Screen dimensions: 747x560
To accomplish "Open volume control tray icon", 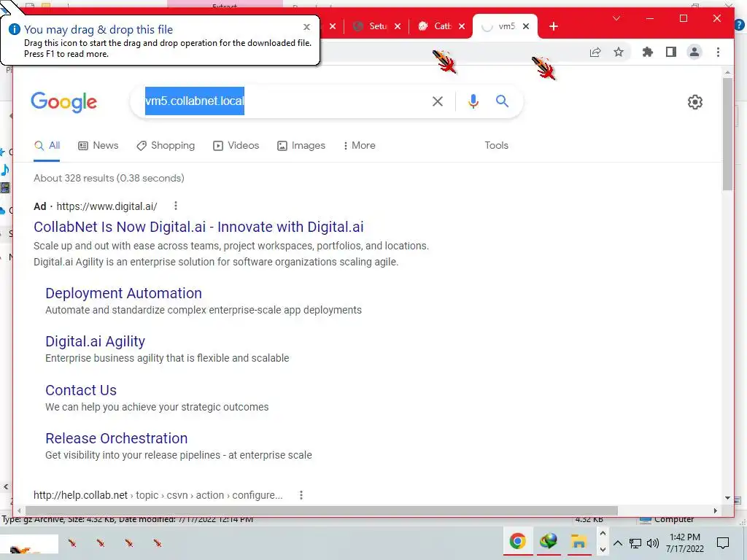I will pos(653,543).
